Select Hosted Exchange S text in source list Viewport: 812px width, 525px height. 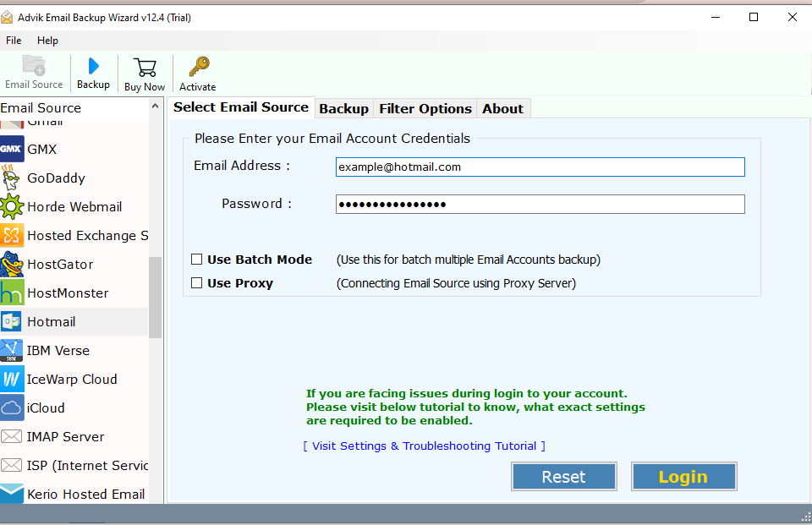87,236
